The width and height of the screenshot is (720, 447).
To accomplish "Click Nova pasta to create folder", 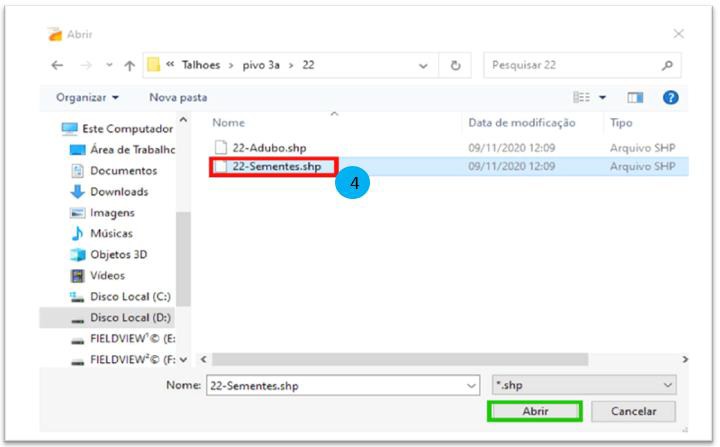I will coord(178,97).
